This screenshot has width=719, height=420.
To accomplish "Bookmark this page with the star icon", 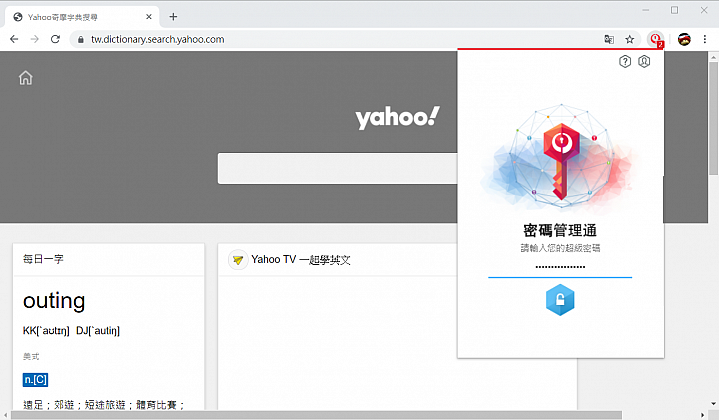I will click(x=630, y=39).
